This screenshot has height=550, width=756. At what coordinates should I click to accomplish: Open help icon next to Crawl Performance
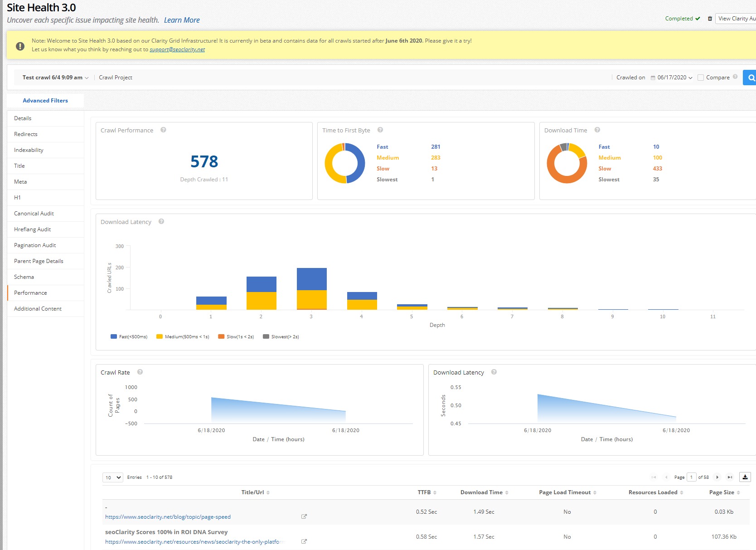[x=163, y=130]
